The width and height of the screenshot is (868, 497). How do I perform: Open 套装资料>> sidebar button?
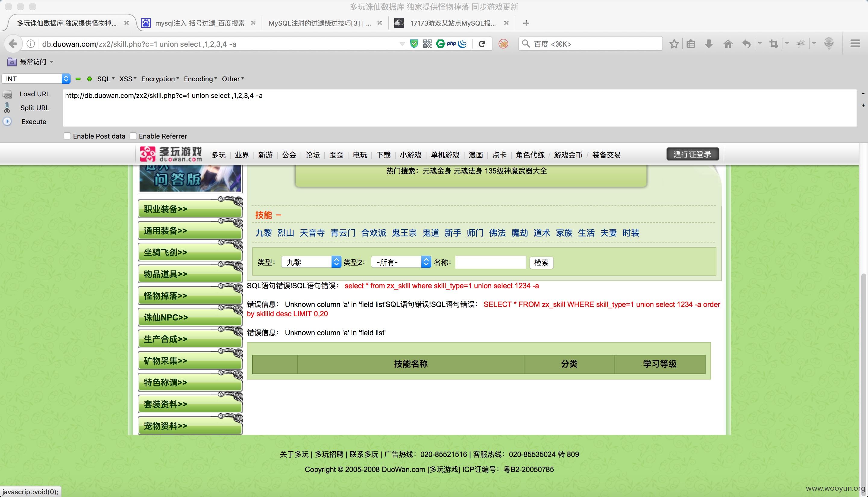(x=190, y=404)
